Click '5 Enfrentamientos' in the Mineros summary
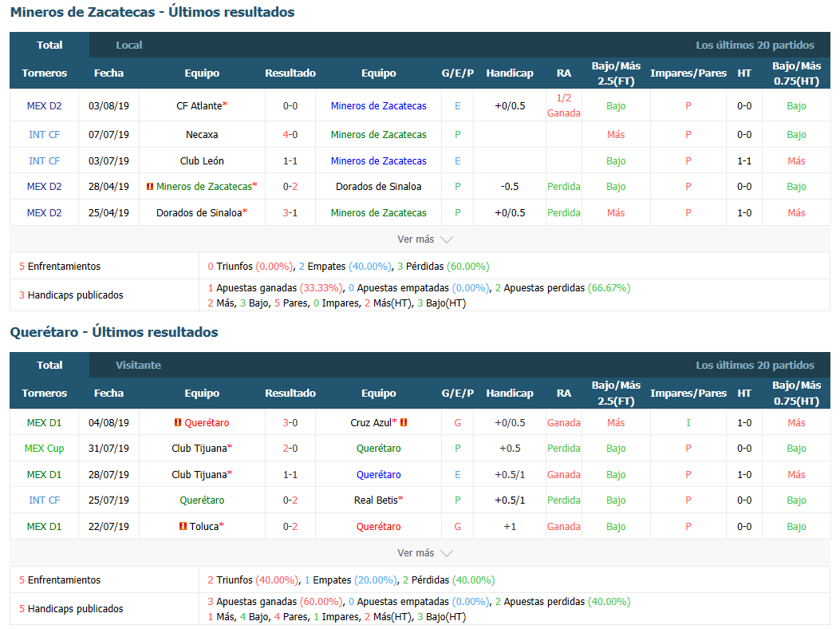Screen dimensions: 840x629 (x=60, y=267)
